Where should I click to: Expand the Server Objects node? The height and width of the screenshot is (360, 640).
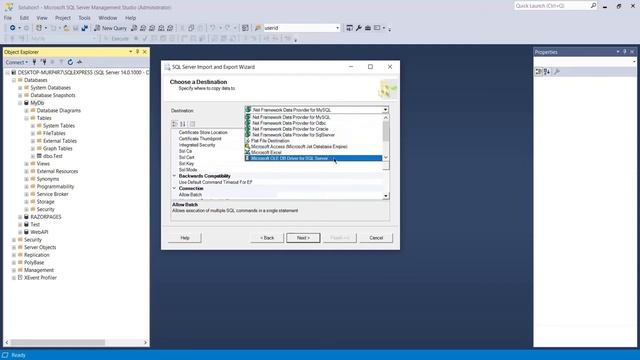click(x=14, y=247)
